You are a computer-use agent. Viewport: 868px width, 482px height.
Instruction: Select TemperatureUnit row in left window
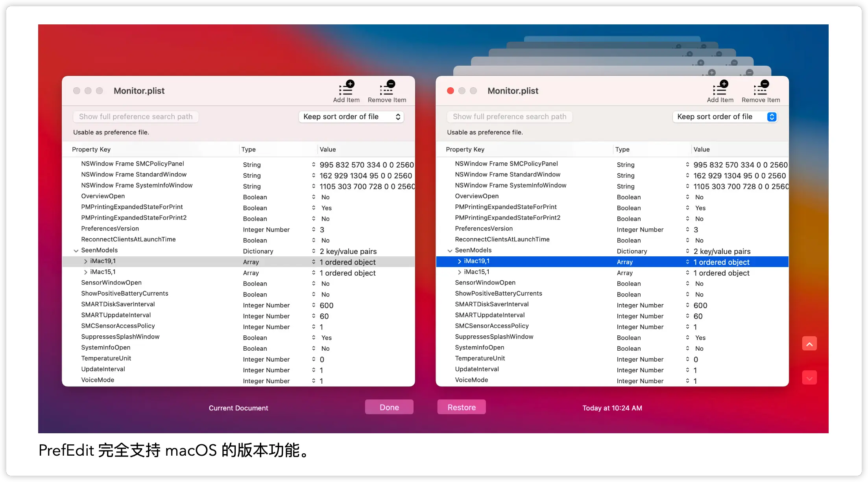click(106, 359)
